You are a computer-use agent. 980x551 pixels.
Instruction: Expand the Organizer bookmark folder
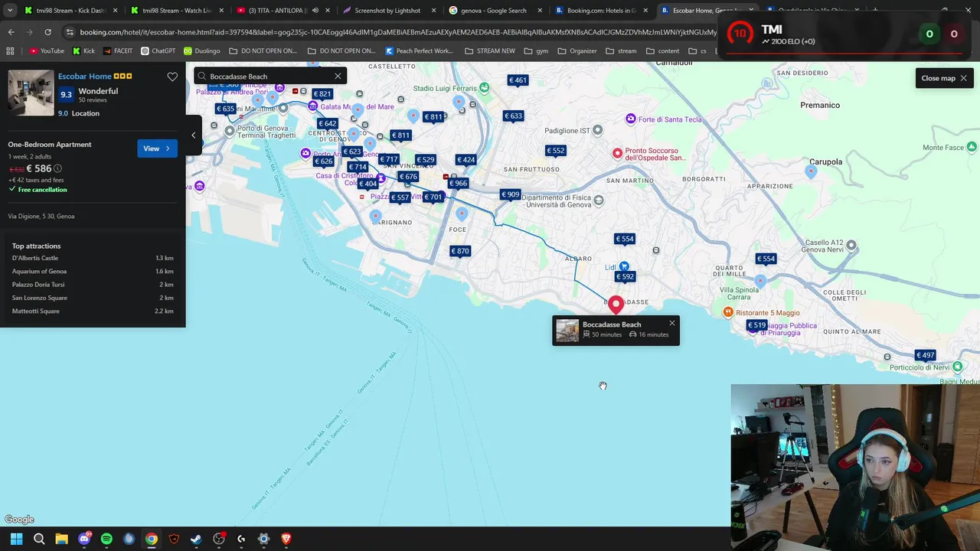(x=577, y=51)
